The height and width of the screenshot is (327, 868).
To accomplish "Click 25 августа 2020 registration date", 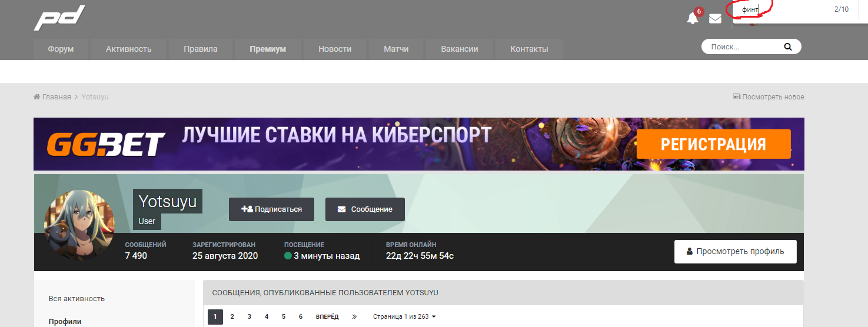I will [225, 256].
